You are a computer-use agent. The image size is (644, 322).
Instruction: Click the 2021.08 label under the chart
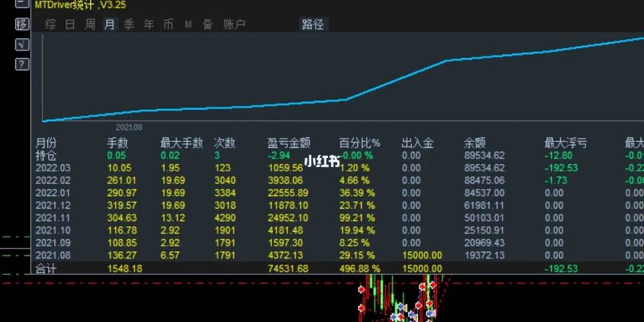tap(129, 128)
